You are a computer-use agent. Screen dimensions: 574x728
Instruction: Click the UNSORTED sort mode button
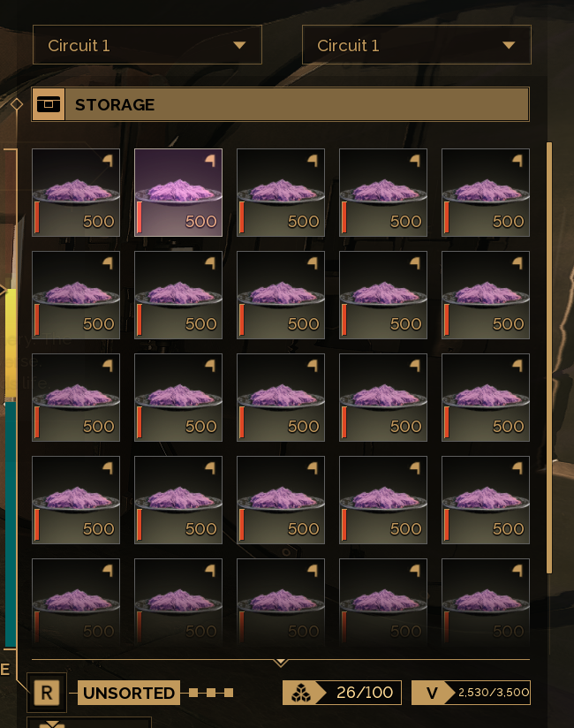[x=129, y=693]
